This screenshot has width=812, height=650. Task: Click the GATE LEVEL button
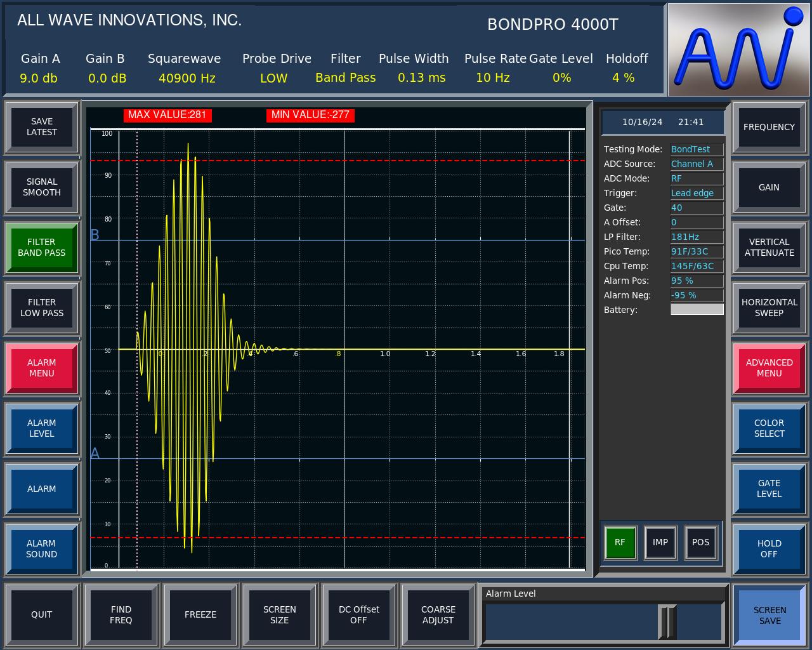[769, 489]
